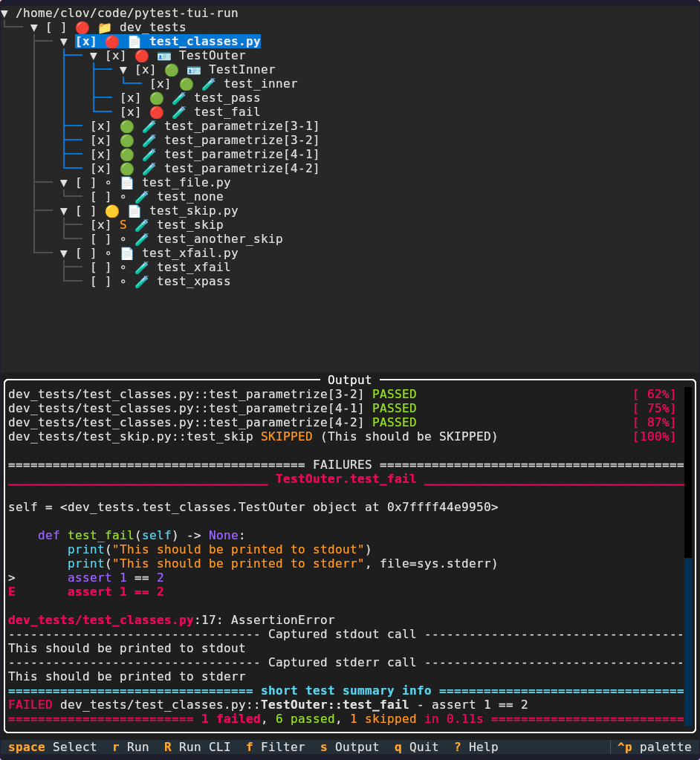Collapse the TestInner class node
The image size is (700, 760).
(123, 71)
